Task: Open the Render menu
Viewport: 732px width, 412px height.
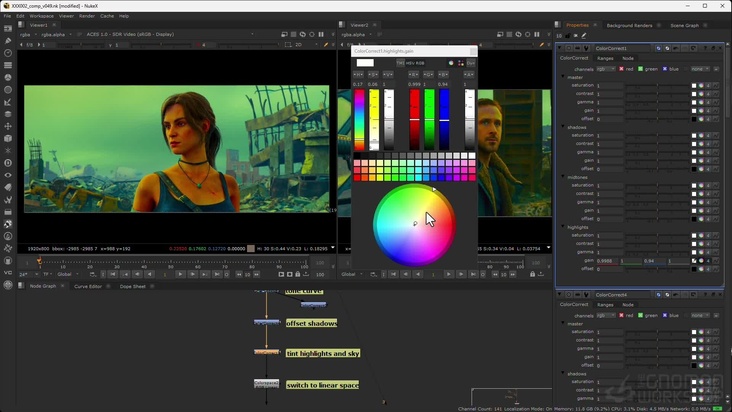Action: point(86,16)
